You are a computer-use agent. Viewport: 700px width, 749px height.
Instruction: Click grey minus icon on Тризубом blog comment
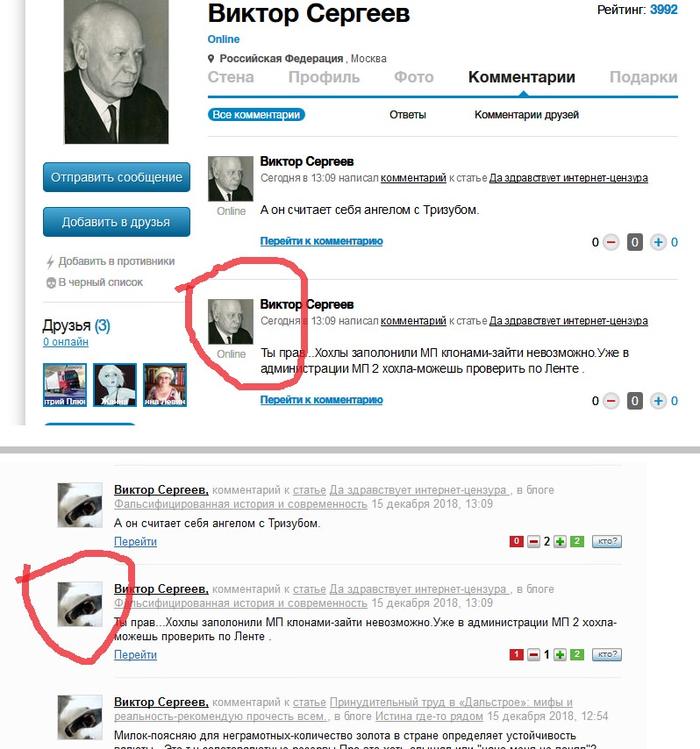point(533,542)
